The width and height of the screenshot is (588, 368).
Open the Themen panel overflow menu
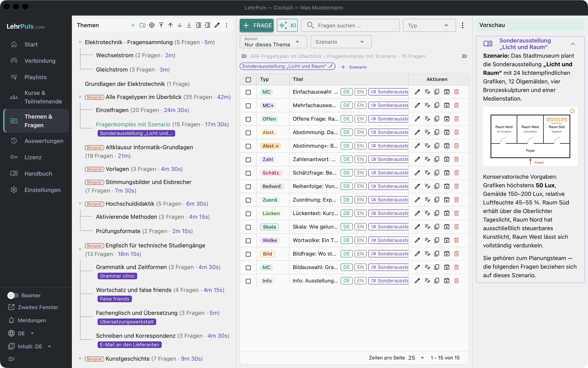[x=226, y=25]
